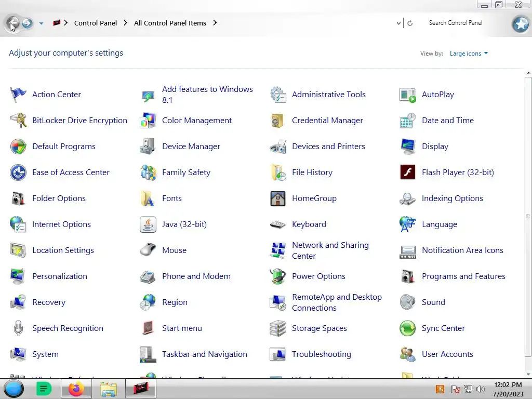The height and width of the screenshot is (399, 532).
Task: Open the Mouse icon
Action: [148, 250]
